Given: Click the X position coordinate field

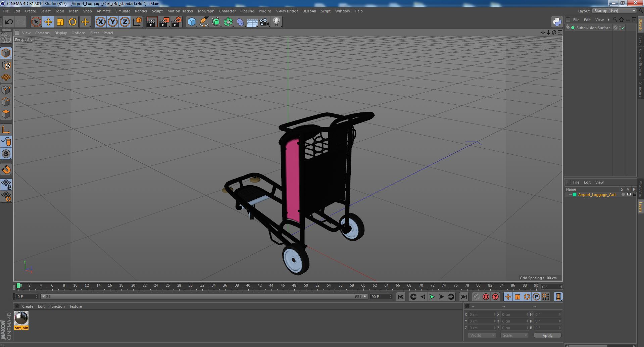Looking at the screenshot, I should tap(482, 314).
